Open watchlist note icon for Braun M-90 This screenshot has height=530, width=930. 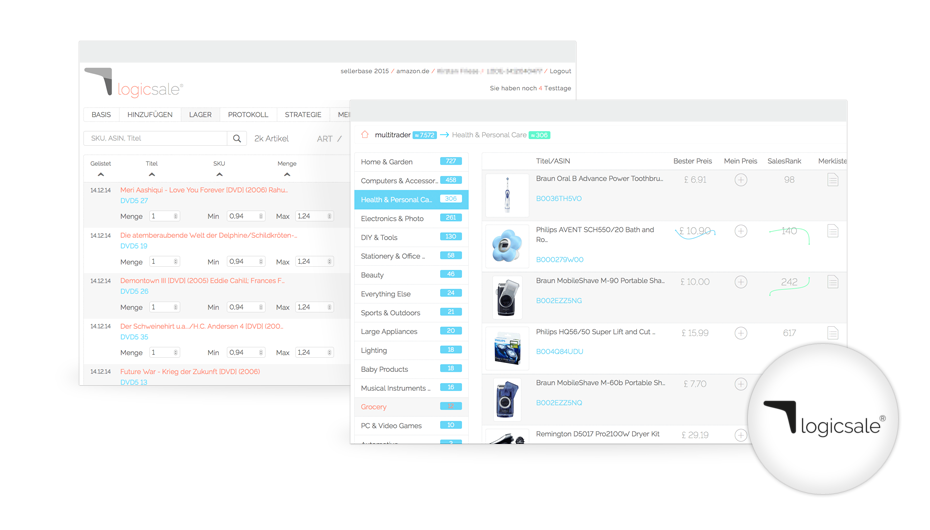point(833,282)
